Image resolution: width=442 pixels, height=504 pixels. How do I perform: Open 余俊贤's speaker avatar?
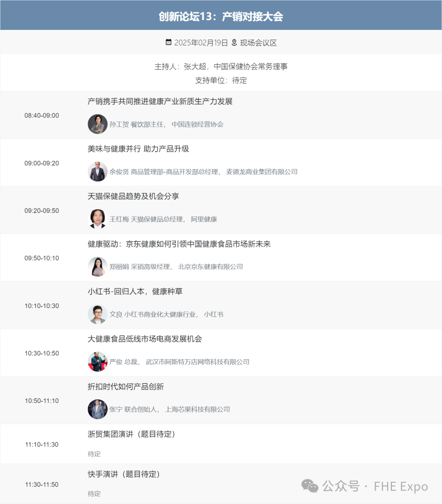(97, 171)
